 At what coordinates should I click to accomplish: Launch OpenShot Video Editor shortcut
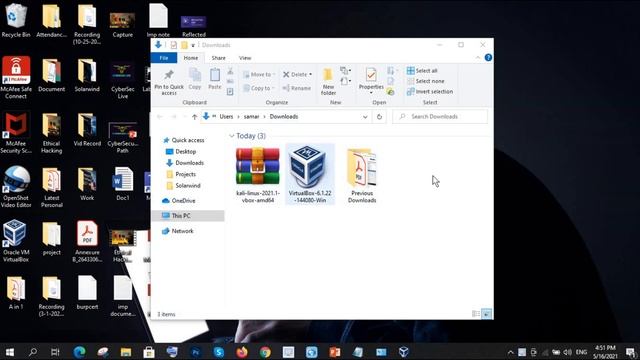click(16, 187)
